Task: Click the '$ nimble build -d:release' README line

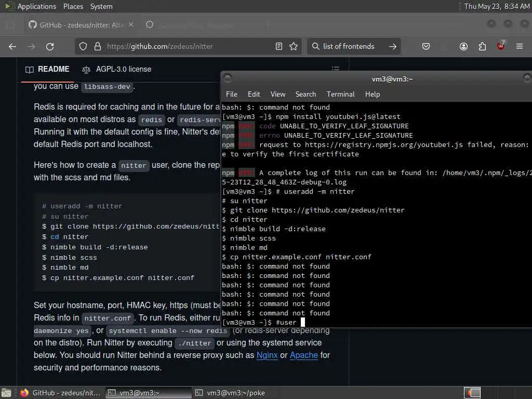Action: coord(95,247)
